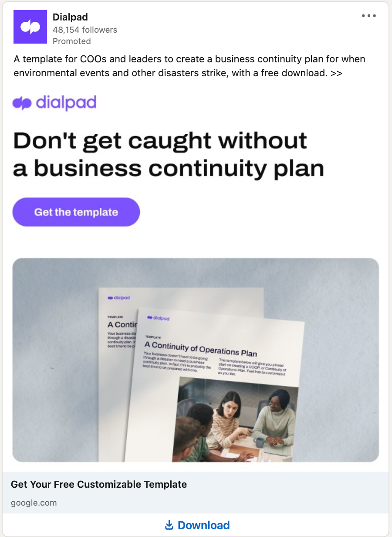Click the Download button
Screen dimensions: 392x537
[x=197, y=526]
